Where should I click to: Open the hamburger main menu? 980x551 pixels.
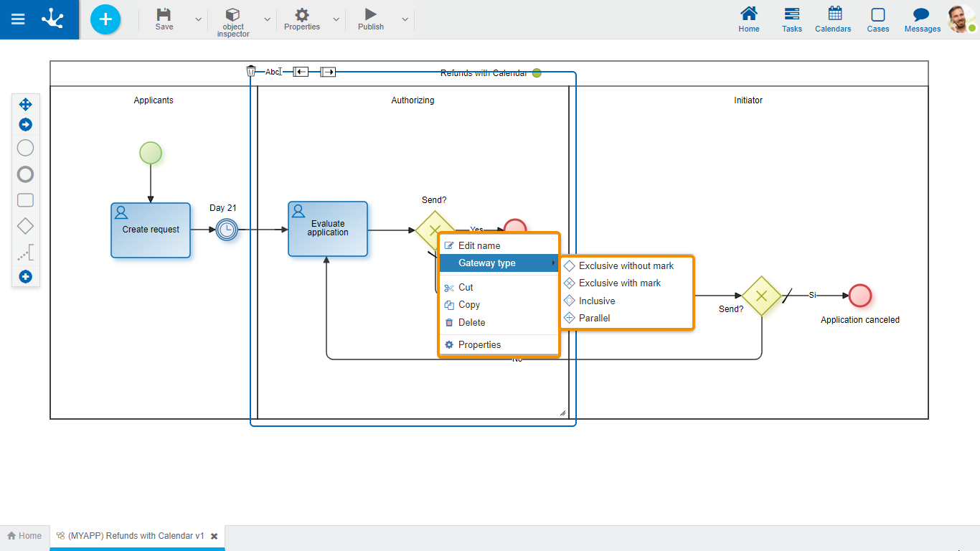click(x=18, y=19)
